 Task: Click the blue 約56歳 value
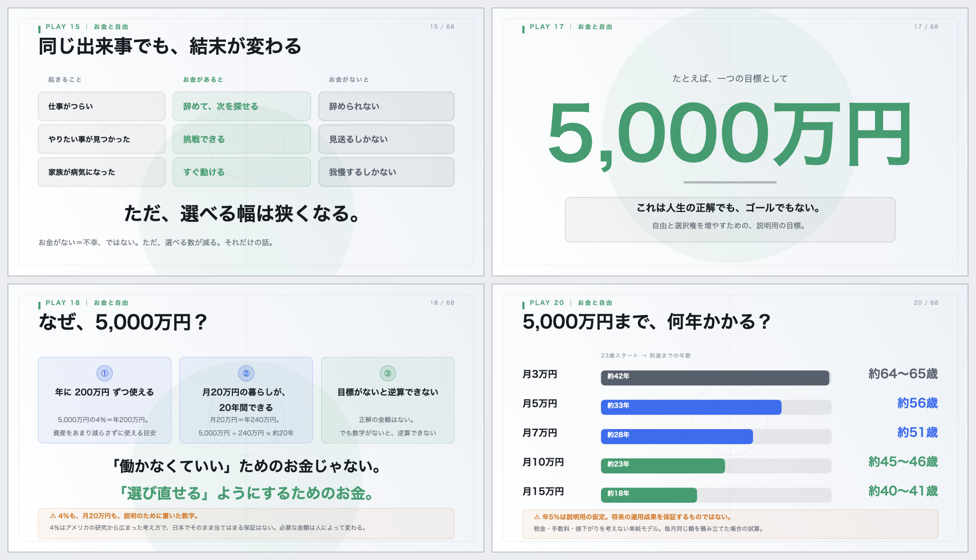coord(917,403)
